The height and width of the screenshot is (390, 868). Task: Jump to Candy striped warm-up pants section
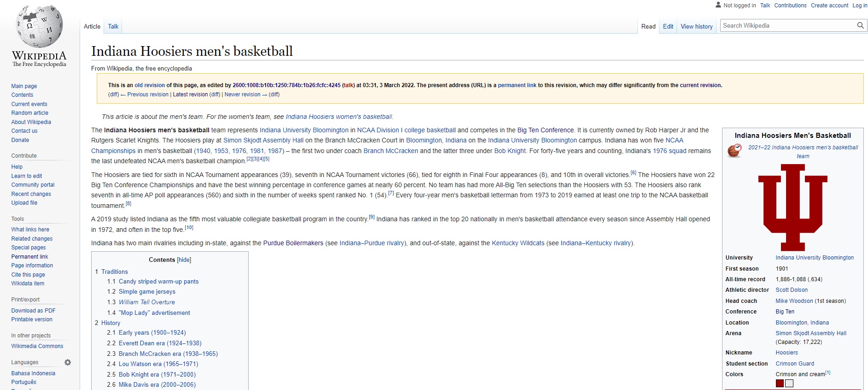pos(159,282)
